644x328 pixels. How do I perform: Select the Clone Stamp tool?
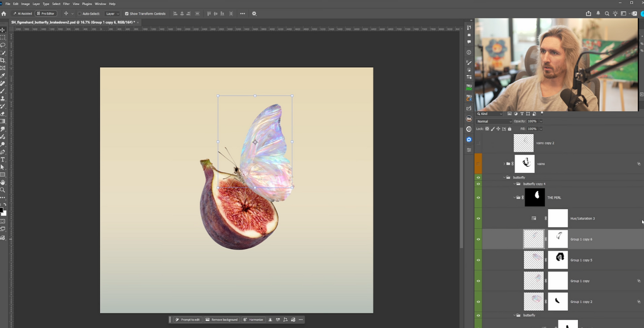(x=3, y=98)
